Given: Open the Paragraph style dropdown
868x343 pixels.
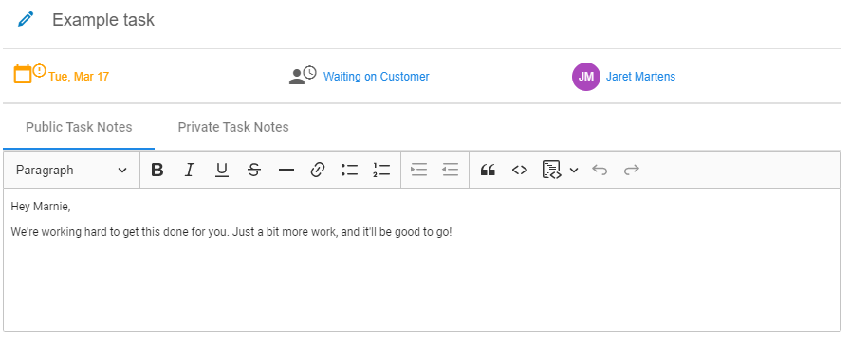Looking at the screenshot, I should tap(71, 170).
